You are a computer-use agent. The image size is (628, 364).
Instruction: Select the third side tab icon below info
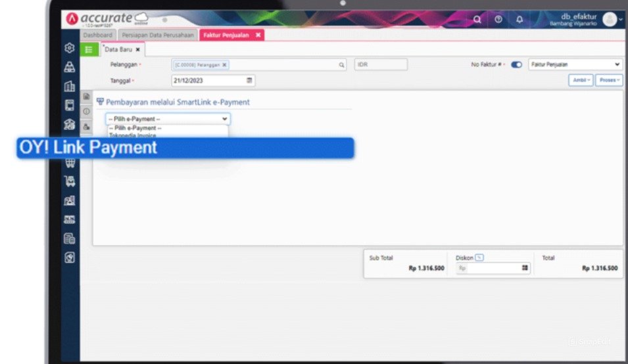[x=87, y=127]
